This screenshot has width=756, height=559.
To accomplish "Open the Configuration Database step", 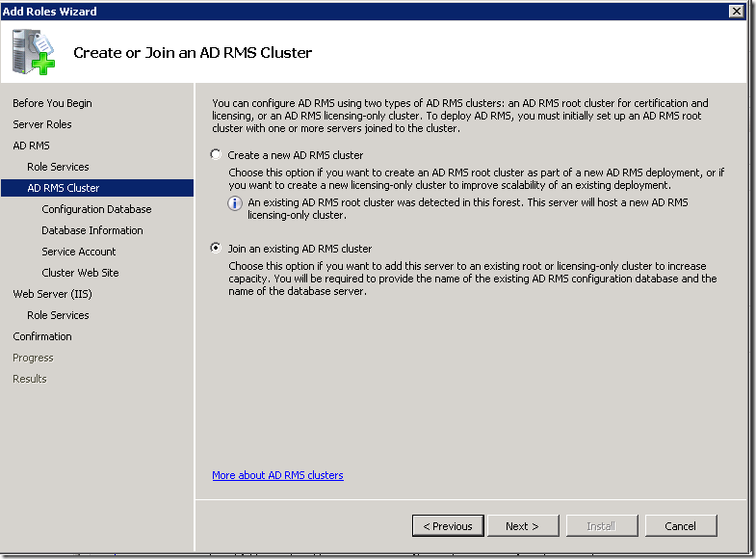I will (96, 209).
